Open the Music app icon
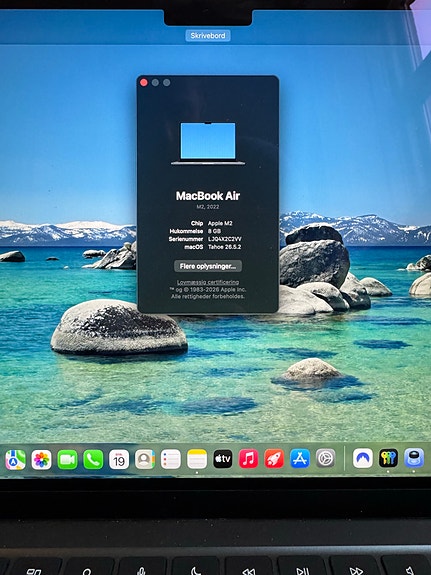This screenshot has height=575, width=431. (x=249, y=459)
